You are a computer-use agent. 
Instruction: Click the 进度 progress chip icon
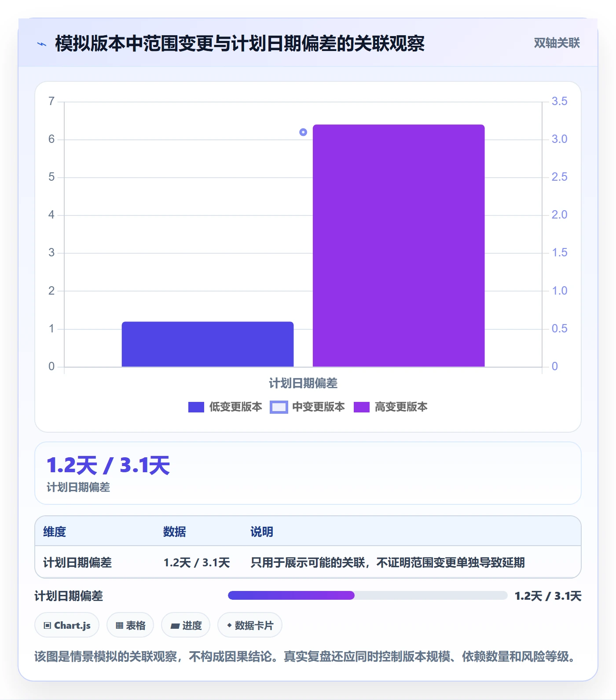coord(175,626)
